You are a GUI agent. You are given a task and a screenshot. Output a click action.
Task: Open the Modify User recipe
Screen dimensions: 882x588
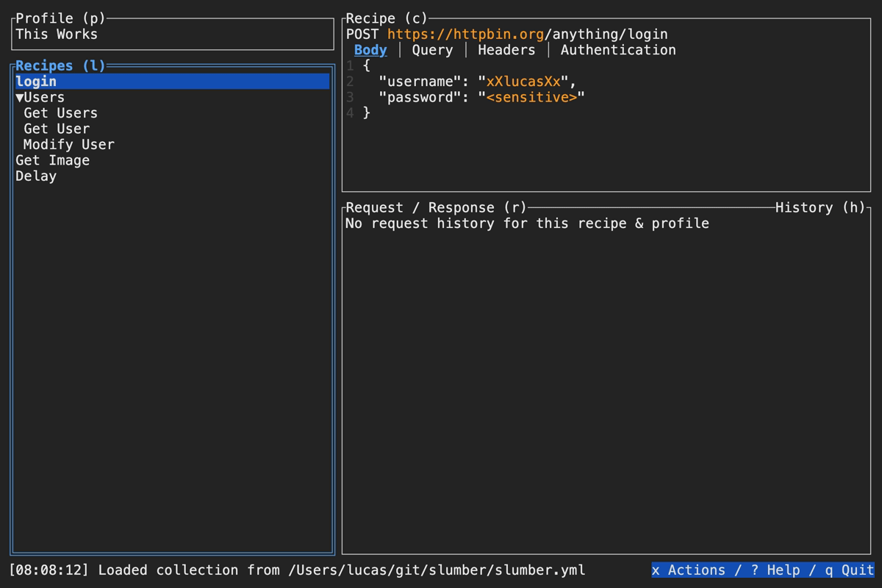[68, 145]
